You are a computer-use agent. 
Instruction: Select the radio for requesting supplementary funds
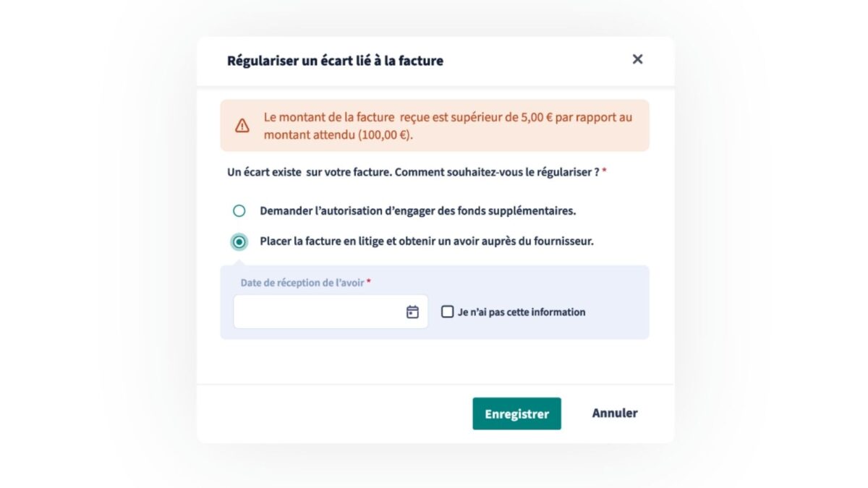tap(239, 211)
